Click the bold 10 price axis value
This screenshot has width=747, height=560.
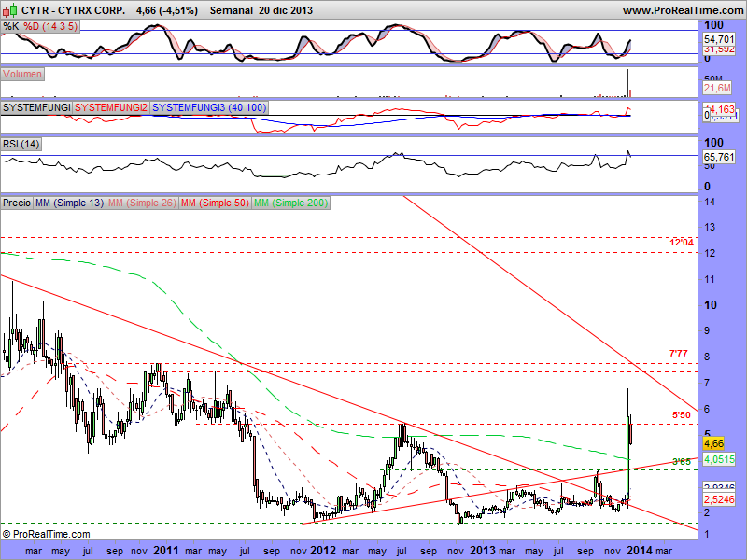(x=711, y=305)
